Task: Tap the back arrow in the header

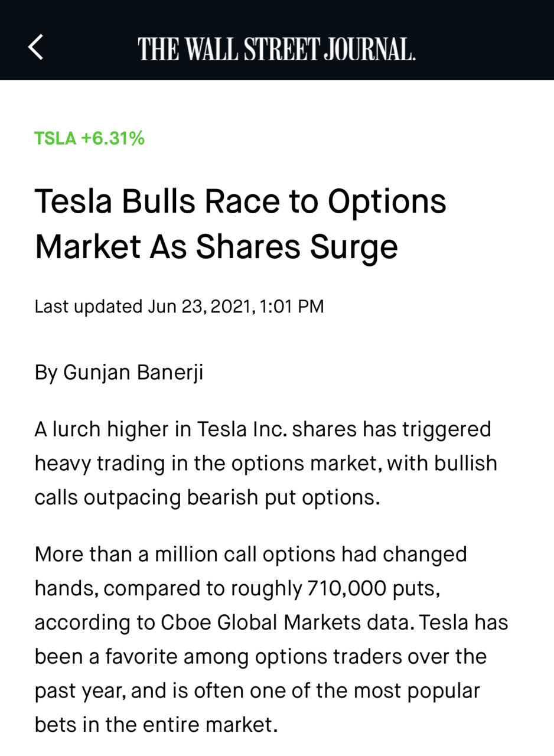Action: point(35,47)
